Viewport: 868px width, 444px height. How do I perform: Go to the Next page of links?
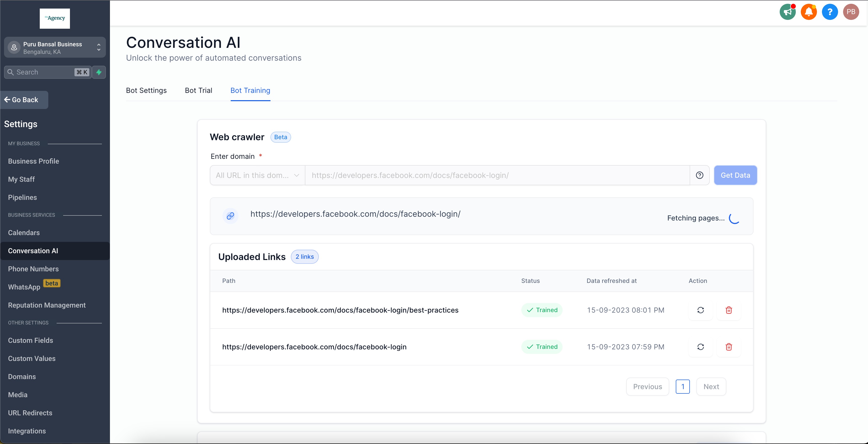[x=711, y=387]
